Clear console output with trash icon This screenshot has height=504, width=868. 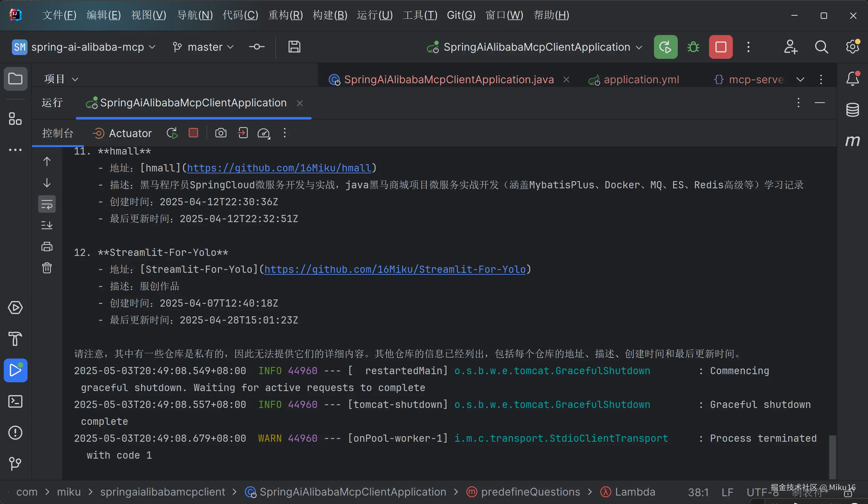tap(47, 268)
